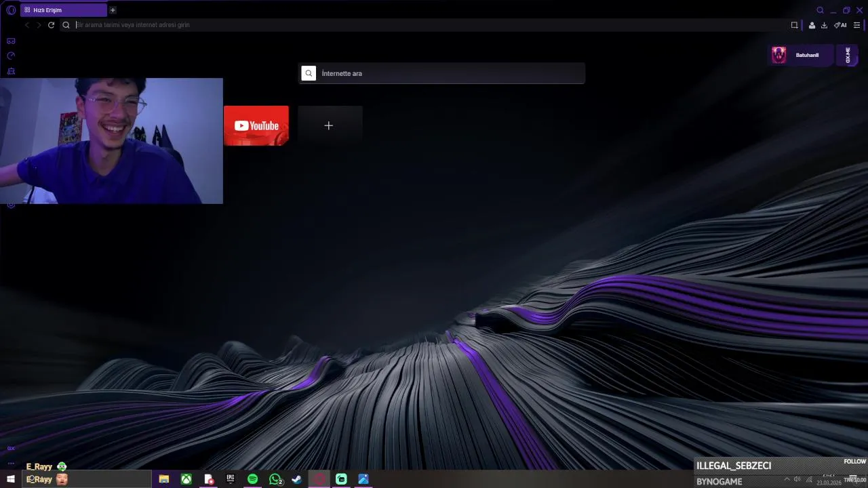Image resolution: width=868 pixels, height=488 pixels.
Task: Open the Batuhanll profile card
Action: click(802, 55)
